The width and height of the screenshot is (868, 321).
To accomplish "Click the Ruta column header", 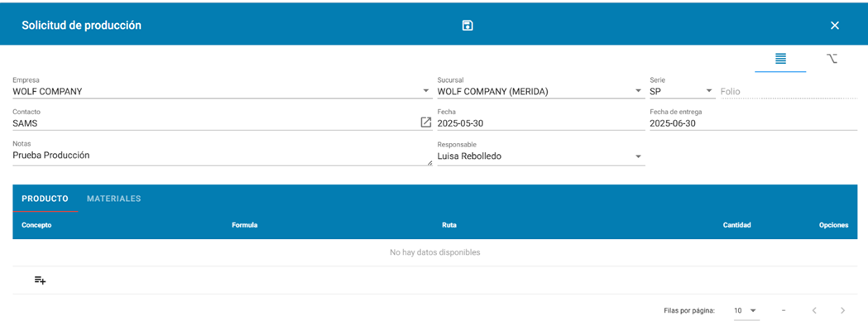I will pos(449,226).
